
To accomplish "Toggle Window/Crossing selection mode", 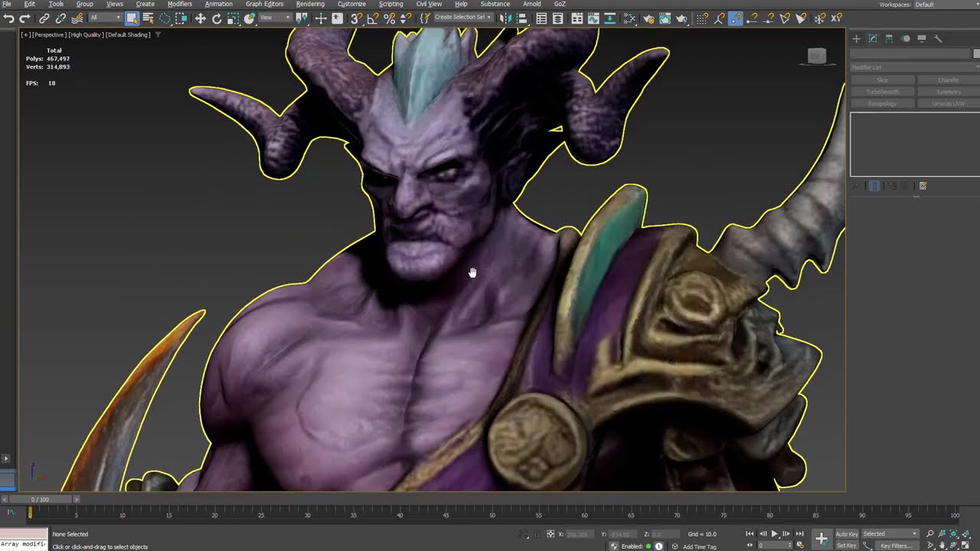I will coord(181,18).
